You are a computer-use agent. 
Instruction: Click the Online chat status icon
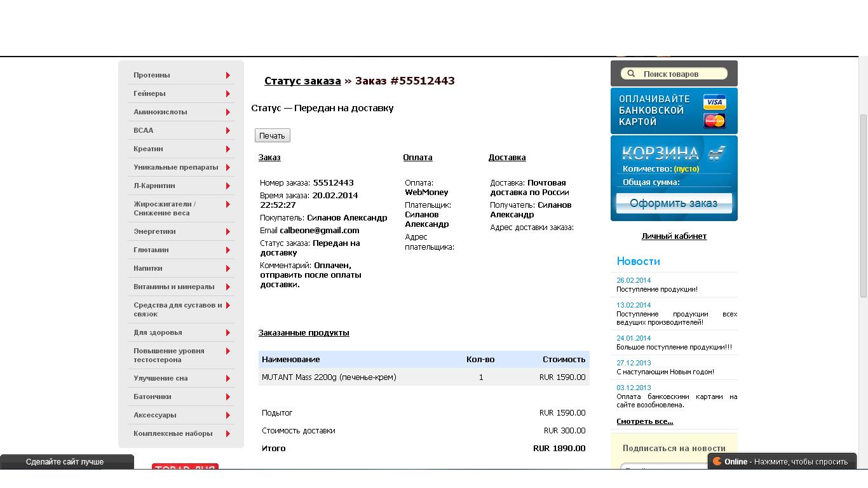717,462
